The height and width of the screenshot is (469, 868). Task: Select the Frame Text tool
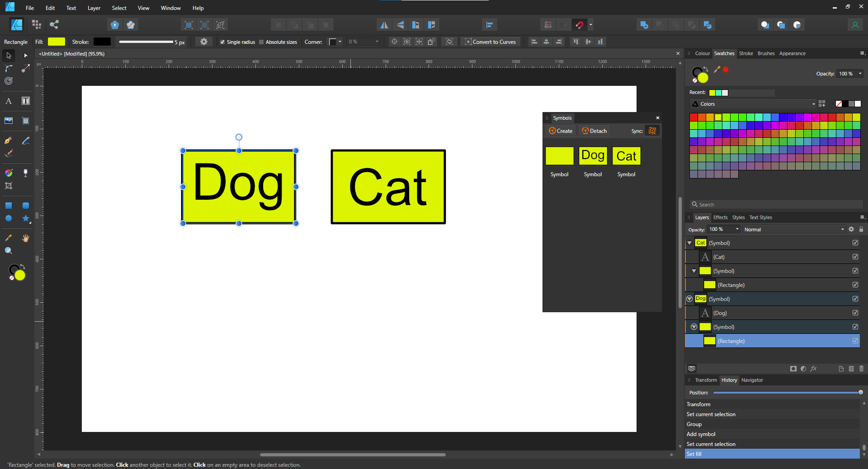pyautogui.click(x=26, y=101)
